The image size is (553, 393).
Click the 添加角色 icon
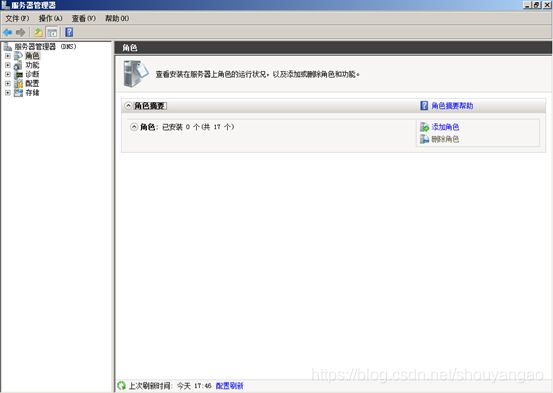(x=424, y=127)
